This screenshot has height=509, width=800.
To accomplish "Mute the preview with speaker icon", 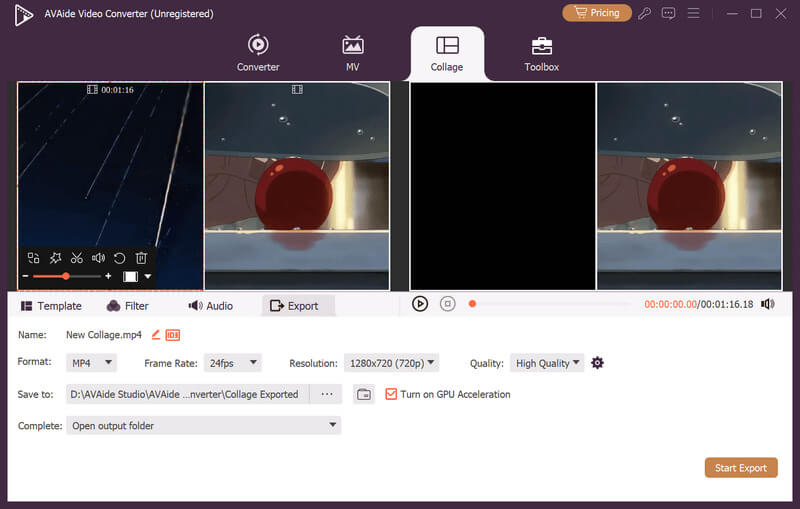I will [768, 304].
